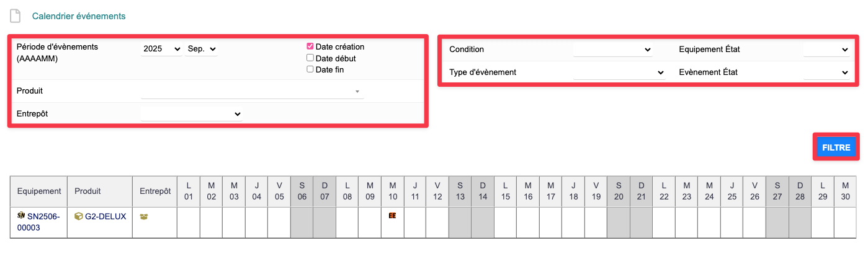Enable the Date début checkbox
868x254 pixels.
310,58
